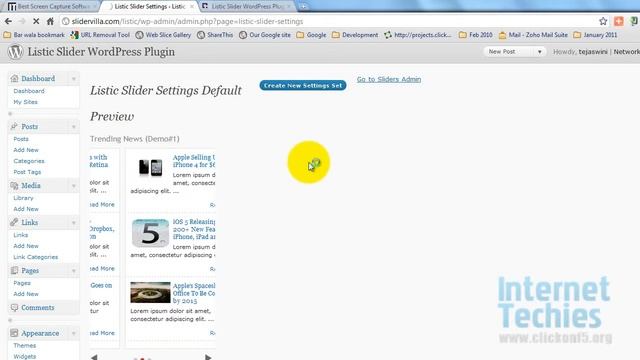Open the January 2011 bookmark folder
Screen dimensions: 640x360
[596, 35]
